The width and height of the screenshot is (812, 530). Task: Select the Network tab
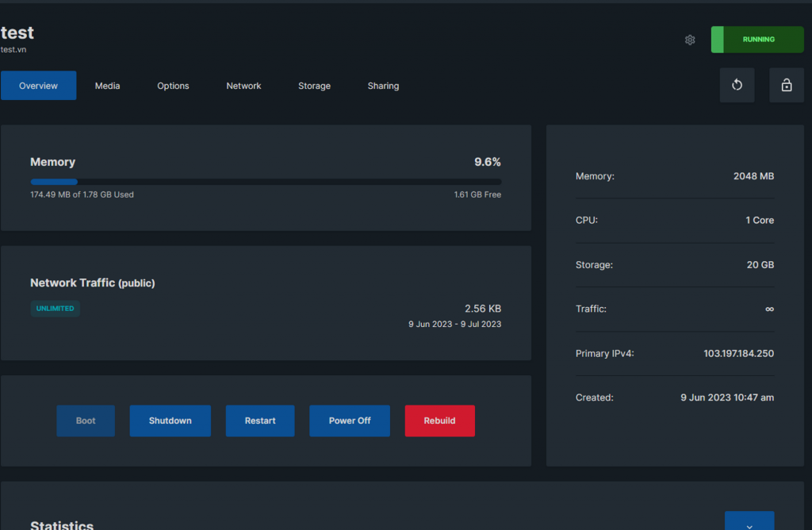click(243, 86)
